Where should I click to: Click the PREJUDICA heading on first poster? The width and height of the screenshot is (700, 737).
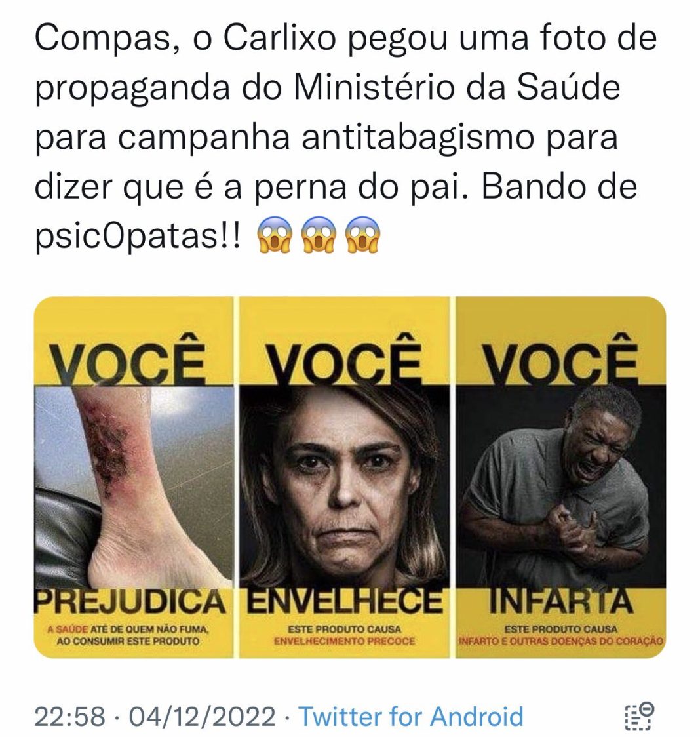pyautogui.click(x=130, y=602)
